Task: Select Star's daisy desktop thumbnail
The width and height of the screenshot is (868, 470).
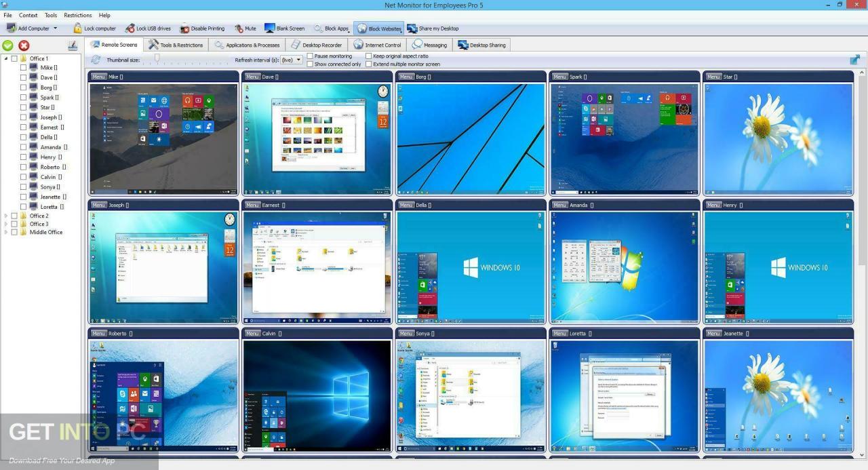Action: point(778,139)
